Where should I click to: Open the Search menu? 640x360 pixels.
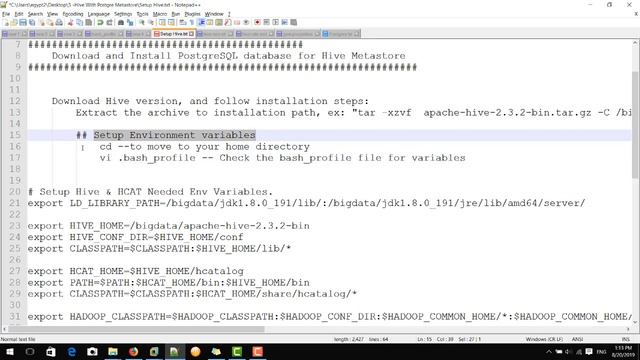pos(35,14)
